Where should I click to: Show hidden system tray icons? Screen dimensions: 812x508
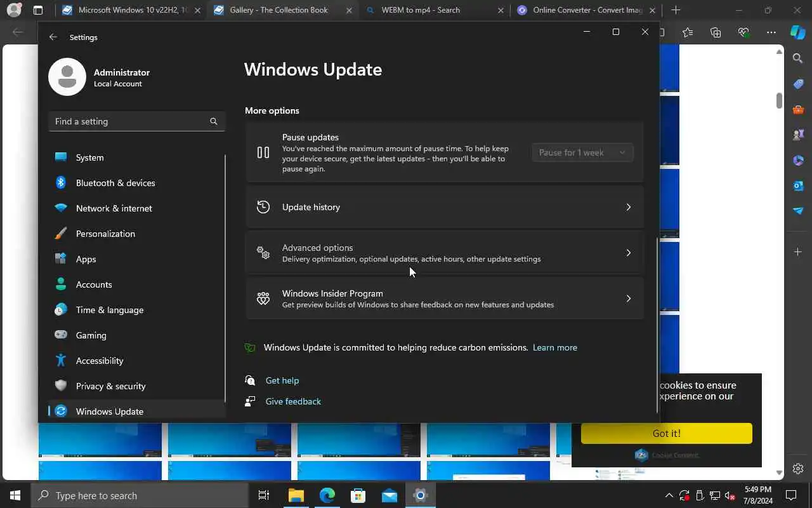pos(669,495)
